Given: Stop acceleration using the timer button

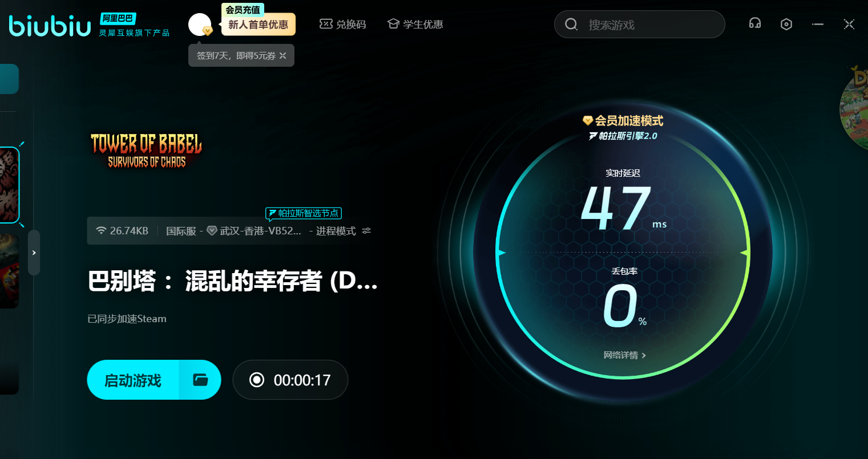Looking at the screenshot, I should [290, 380].
